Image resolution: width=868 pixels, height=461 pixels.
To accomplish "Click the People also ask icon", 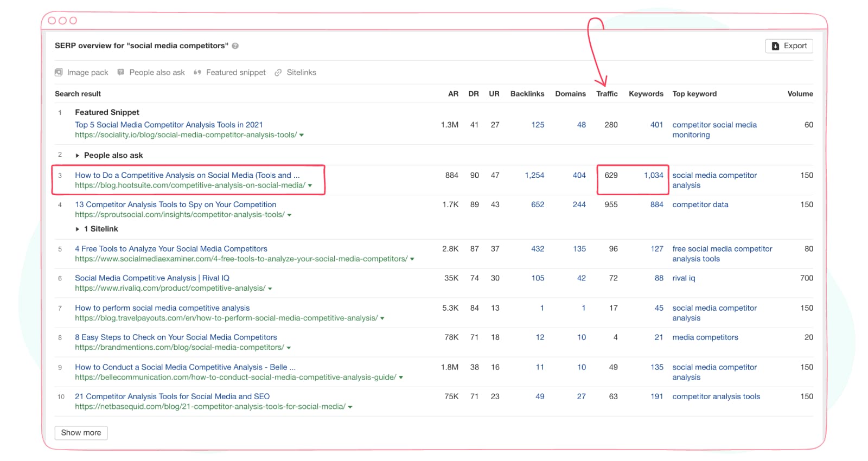I will [121, 73].
